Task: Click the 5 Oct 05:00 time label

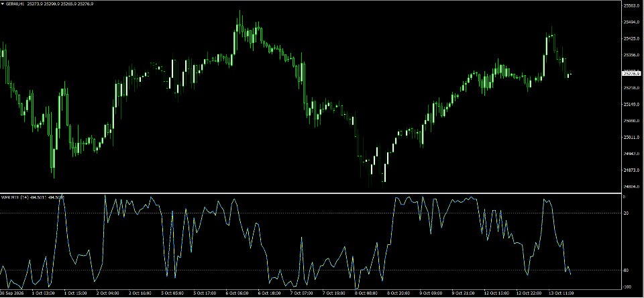Action: [x=172, y=293]
